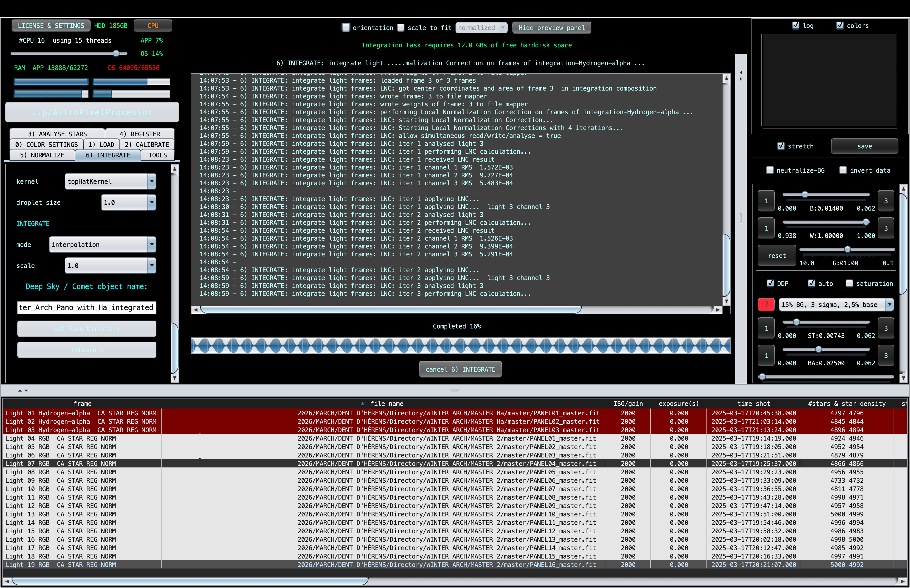Click the red question mark help button
910x588 pixels.
click(x=766, y=305)
